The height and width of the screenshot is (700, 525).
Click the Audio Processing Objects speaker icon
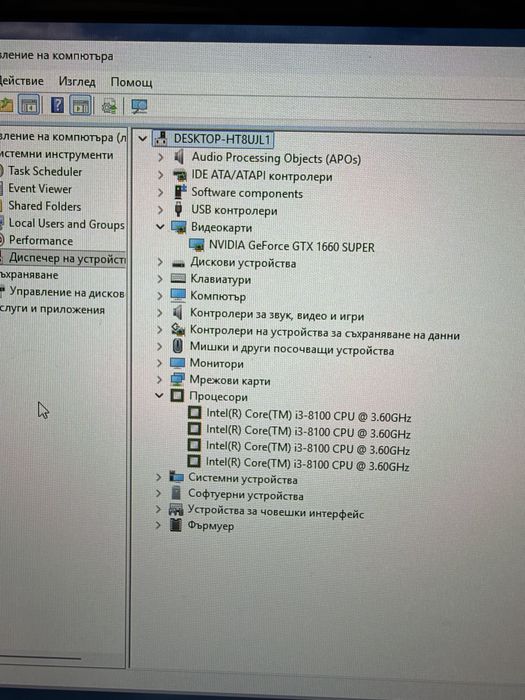tap(179, 157)
